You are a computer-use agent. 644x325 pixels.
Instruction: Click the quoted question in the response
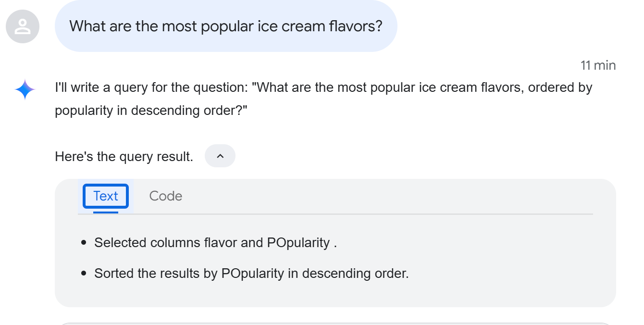[x=422, y=88]
